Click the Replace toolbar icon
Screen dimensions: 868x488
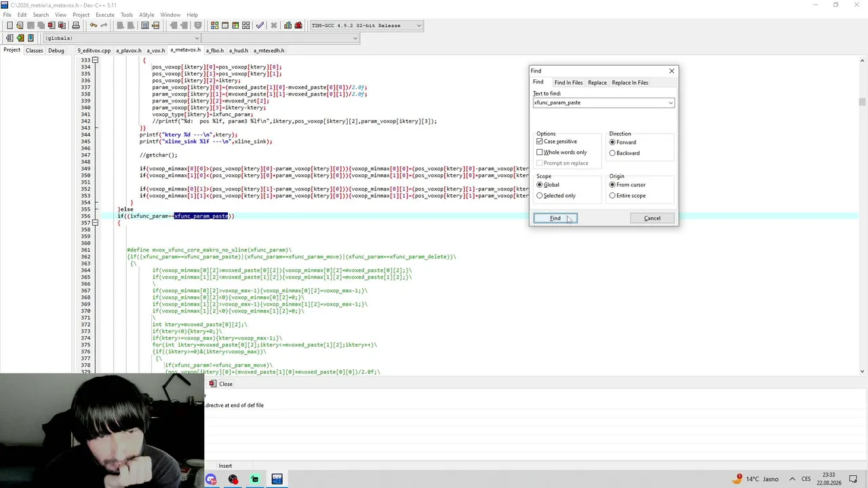click(131, 25)
